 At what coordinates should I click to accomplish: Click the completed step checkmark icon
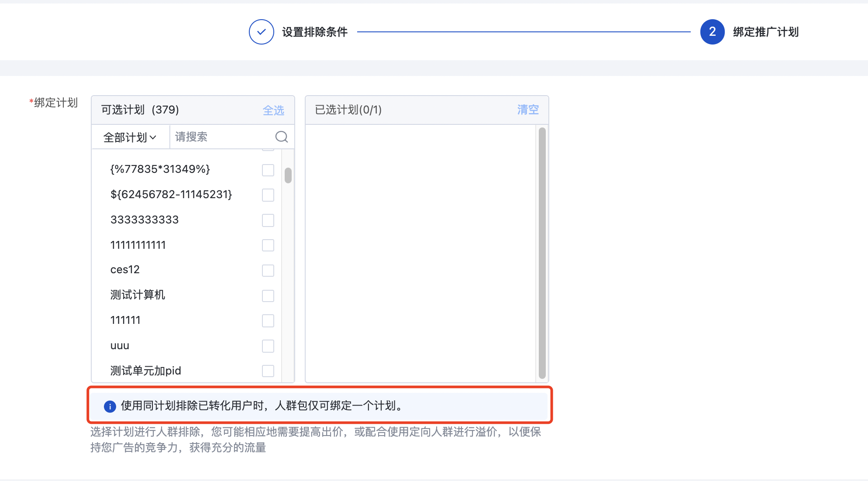coord(261,32)
